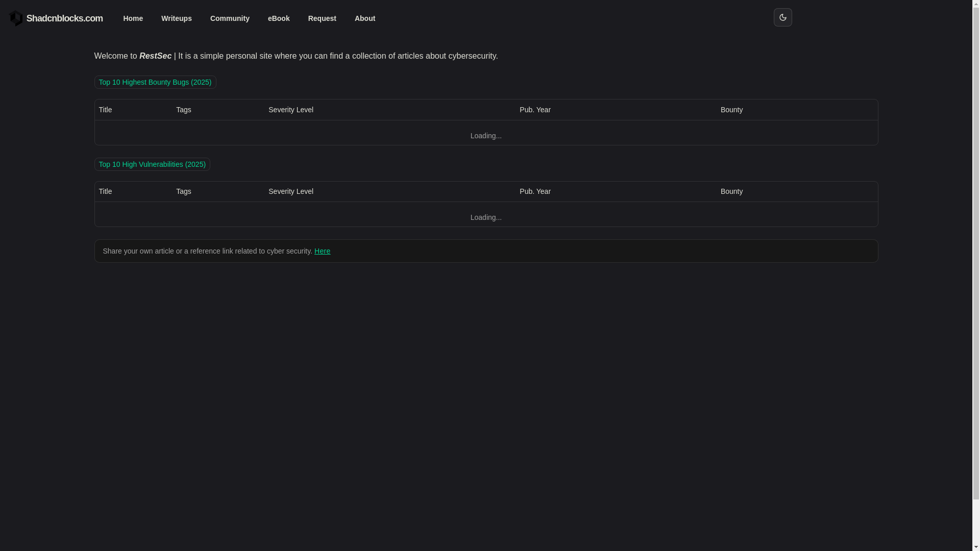Open the Shadcnblocks.com home link
980x551 pixels.
point(56,18)
